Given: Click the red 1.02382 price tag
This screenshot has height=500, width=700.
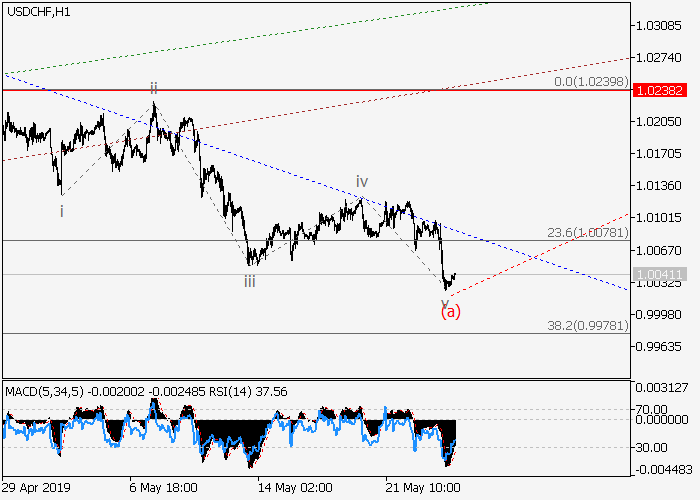Looking at the screenshot, I should tap(659, 90).
